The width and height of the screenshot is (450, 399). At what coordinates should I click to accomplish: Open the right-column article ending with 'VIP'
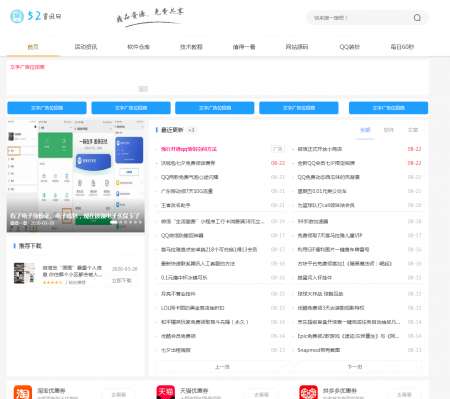click(x=330, y=235)
